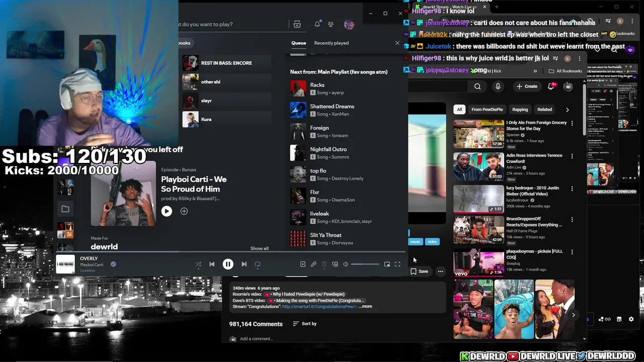
Task: Toggle shuffle in the Spotify player
Action: 198,264
